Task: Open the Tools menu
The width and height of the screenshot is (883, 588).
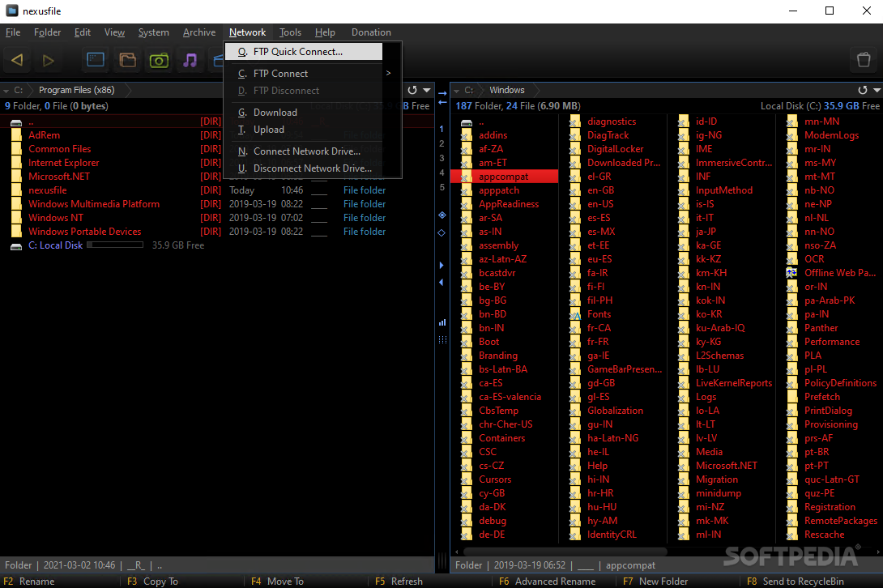Action: pos(290,32)
